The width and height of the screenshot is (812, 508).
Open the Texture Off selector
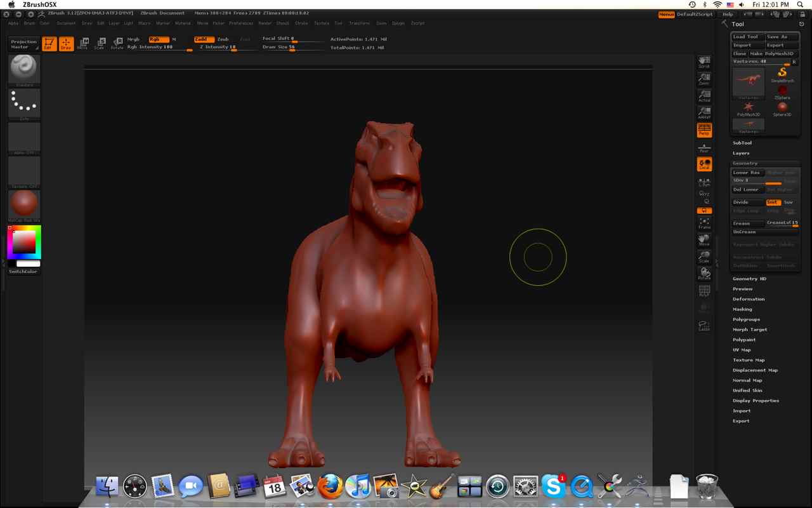click(x=24, y=172)
